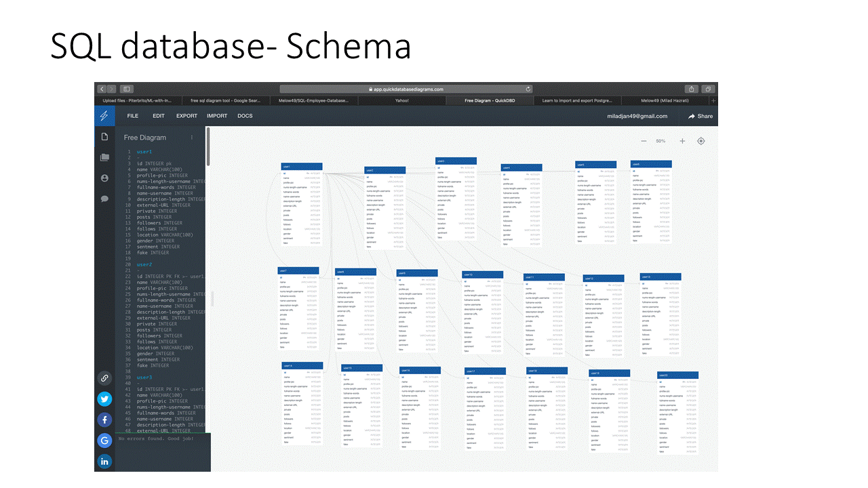Share on LinkedIn via in icon

tap(104, 462)
